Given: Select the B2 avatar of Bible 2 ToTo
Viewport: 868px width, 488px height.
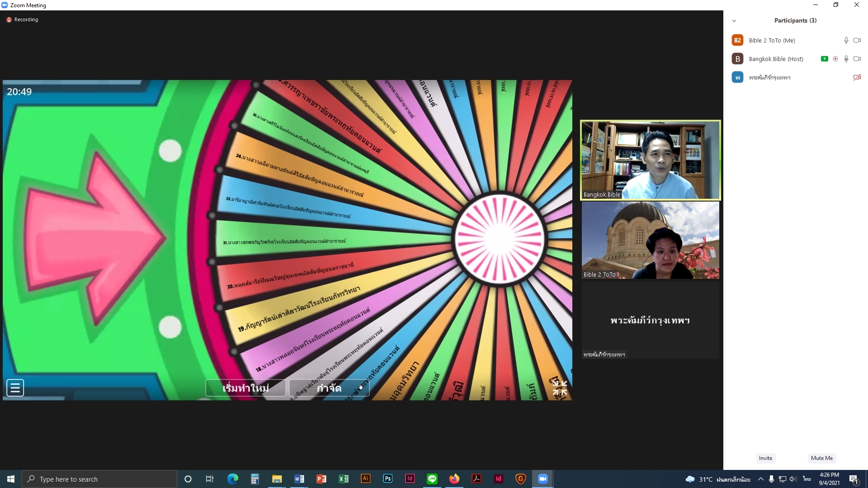Looking at the screenshot, I should [x=737, y=40].
